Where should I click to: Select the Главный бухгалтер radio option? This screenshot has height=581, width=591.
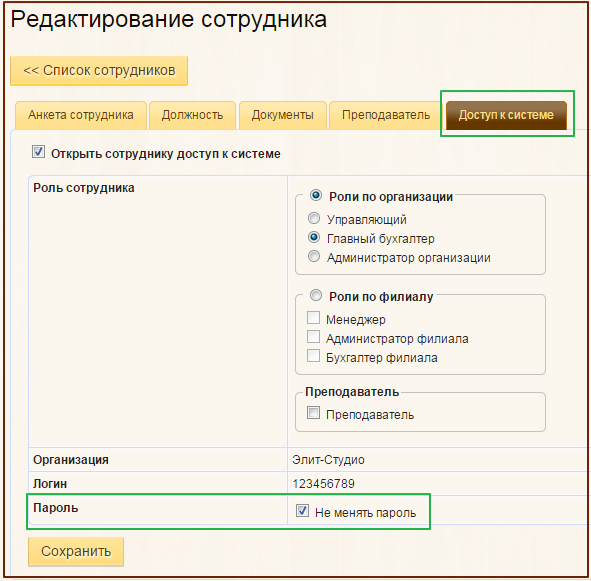tap(314, 238)
